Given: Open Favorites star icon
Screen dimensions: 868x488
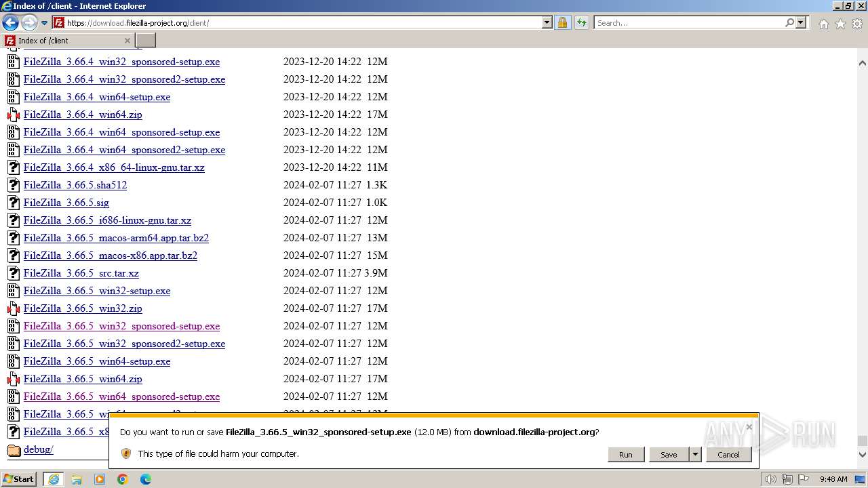Looking at the screenshot, I should click(840, 24).
